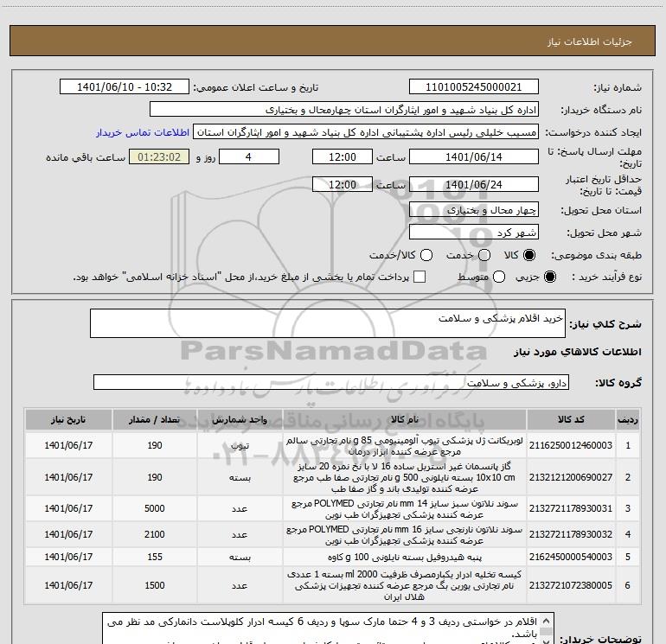Viewport: 666px width, 644px height.
Task: Click product code 2132721178930032
Action: point(571,534)
